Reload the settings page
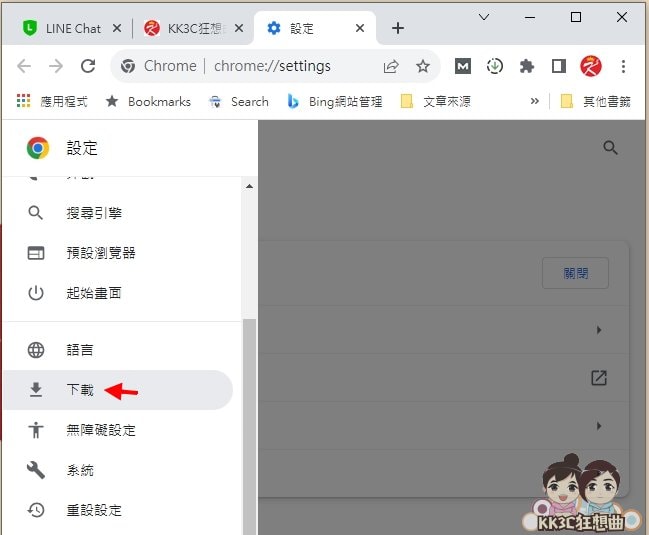This screenshot has height=535, width=649. click(x=88, y=66)
